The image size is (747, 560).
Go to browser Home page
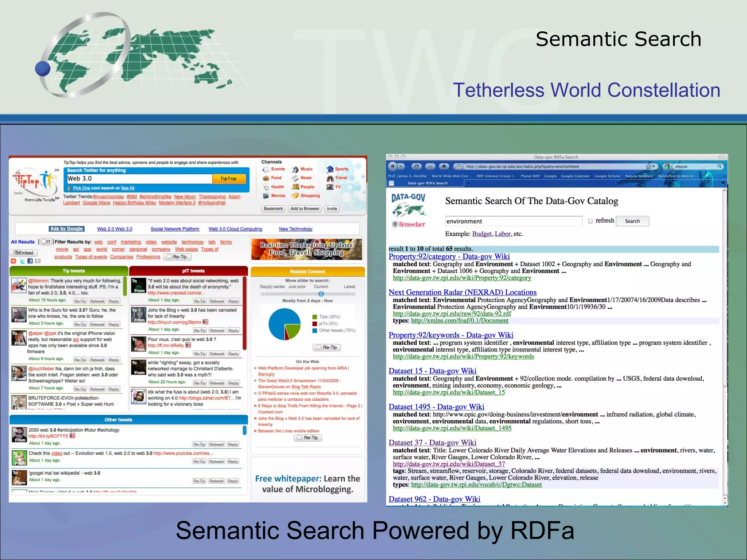coord(444,166)
